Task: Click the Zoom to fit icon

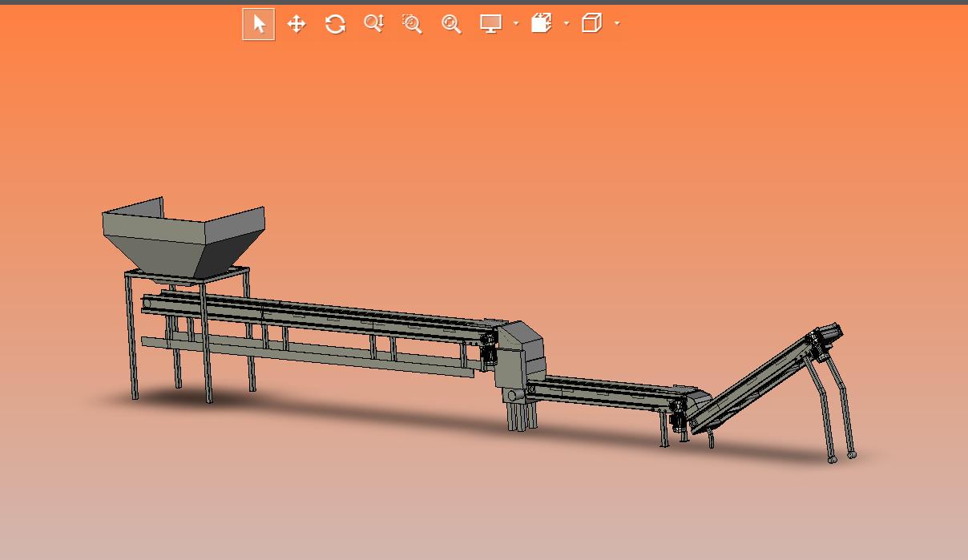Action: (451, 24)
